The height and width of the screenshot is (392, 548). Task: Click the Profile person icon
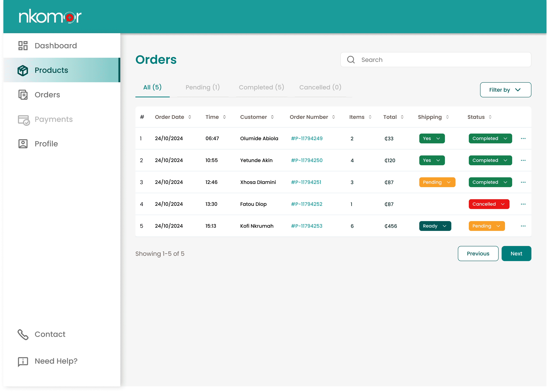click(x=23, y=144)
